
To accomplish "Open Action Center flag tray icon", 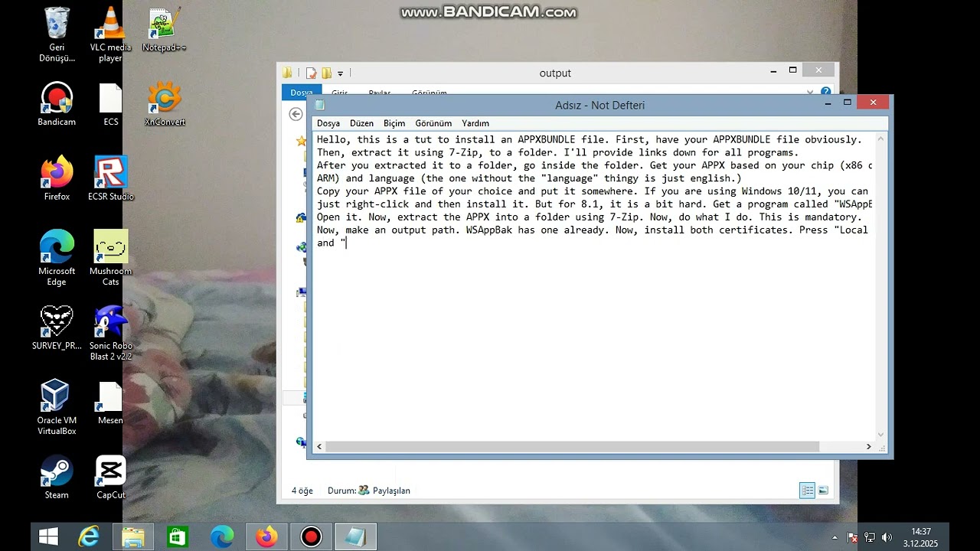I will [852, 537].
